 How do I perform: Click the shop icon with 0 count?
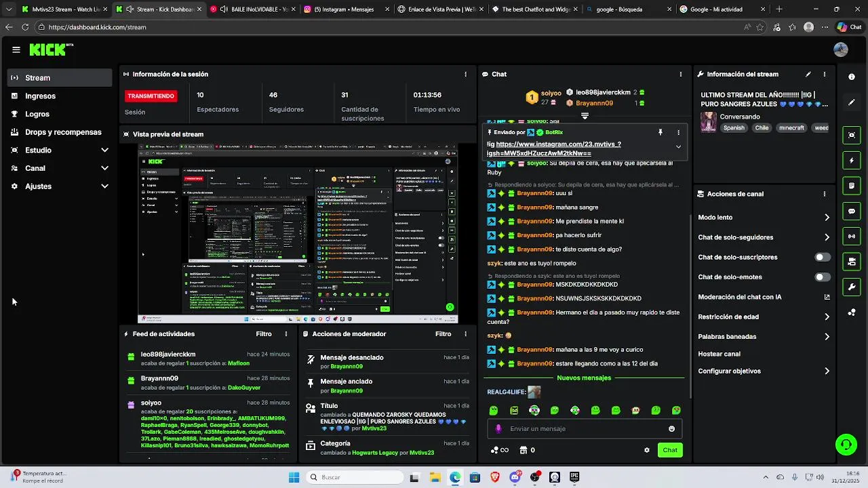527,450
